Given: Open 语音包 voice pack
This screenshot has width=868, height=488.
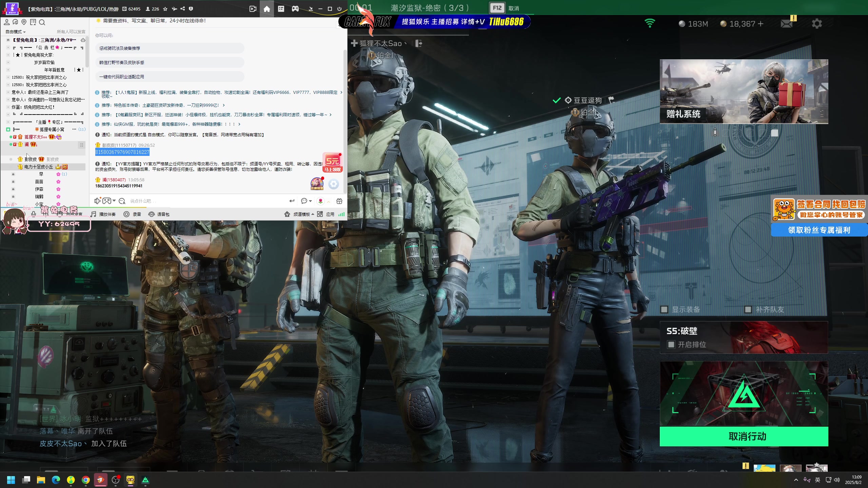Looking at the screenshot, I should tap(159, 214).
